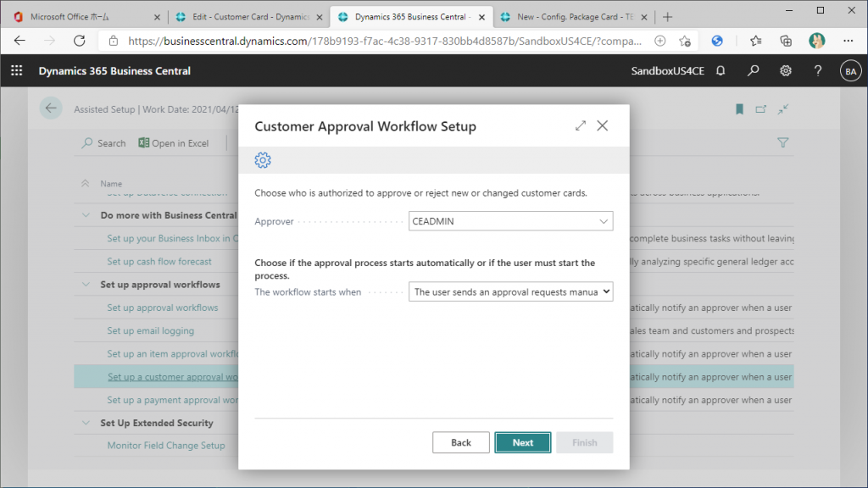The width and height of the screenshot is (868, 488).
Task: Click the SandboxUS4CE environment name
Action: click(x=667, y=71)
